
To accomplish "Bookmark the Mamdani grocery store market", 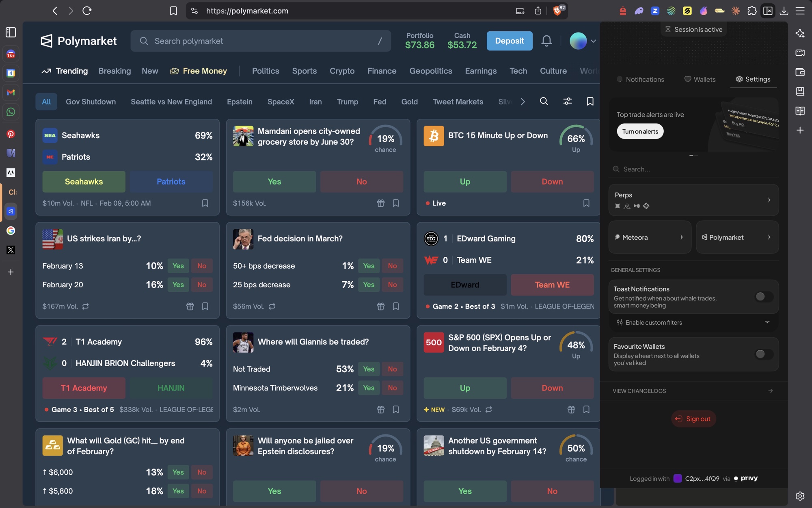I will [x=396, y=203].
